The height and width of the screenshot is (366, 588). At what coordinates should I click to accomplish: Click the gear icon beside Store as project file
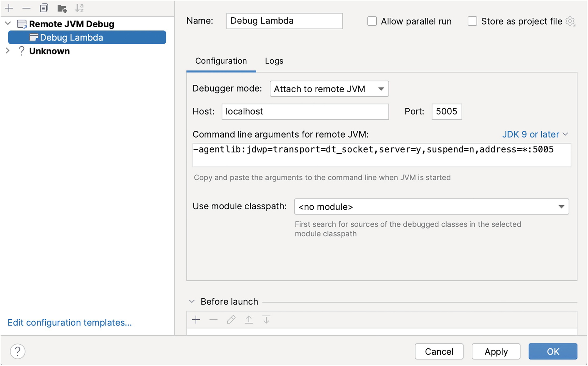click(570, 21)
